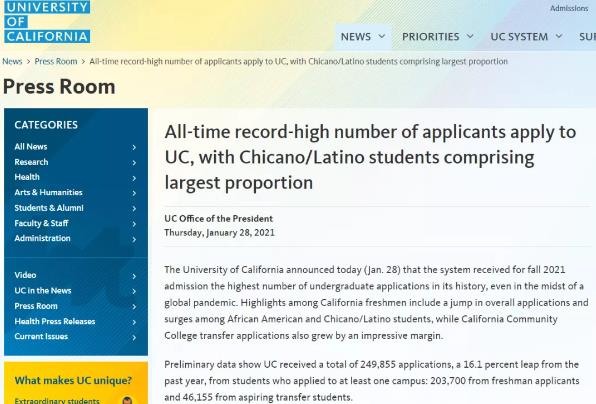Open the Admissions link at top
Screen dimensions: 596x404
coord(569,8)
